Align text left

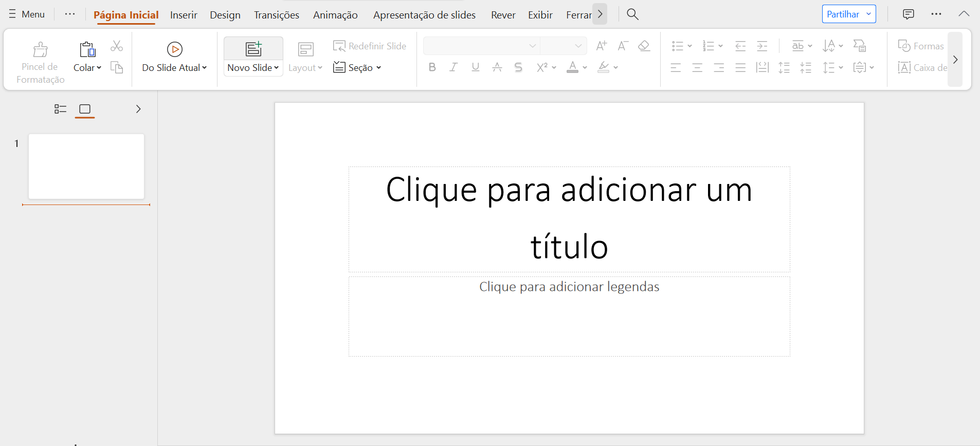coord(676,67)
